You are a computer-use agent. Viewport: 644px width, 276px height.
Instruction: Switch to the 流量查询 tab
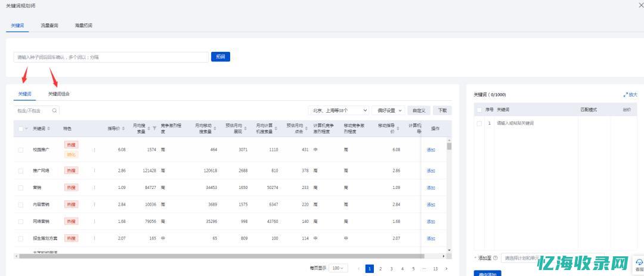coord(49,26)
